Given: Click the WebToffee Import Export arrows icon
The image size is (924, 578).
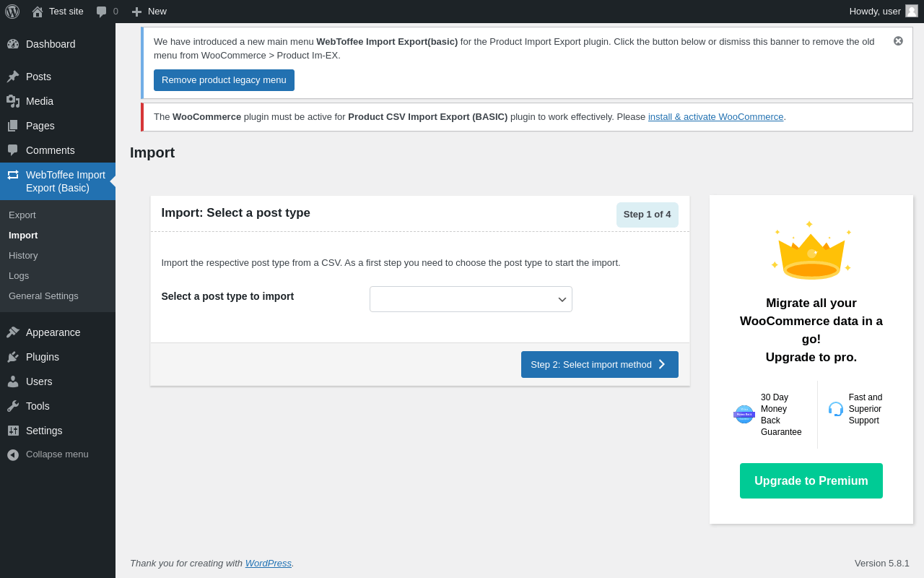Looking at the screenshot, I should (13, 175).
